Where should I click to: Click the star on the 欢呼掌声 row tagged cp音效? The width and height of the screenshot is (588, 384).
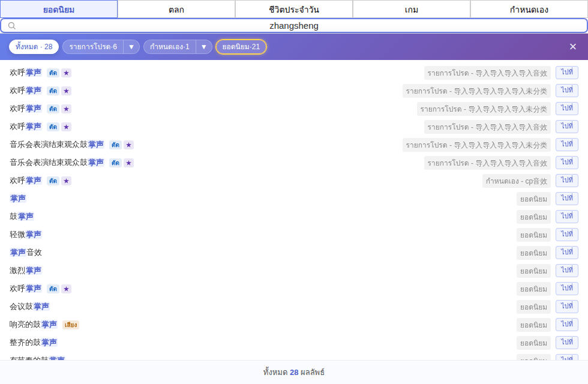(67, 181)
